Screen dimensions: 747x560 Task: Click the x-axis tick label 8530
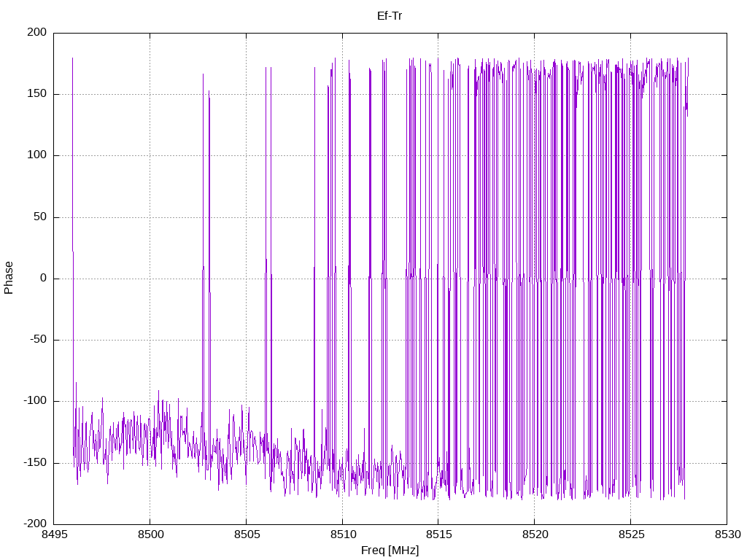tap(727, 534)
